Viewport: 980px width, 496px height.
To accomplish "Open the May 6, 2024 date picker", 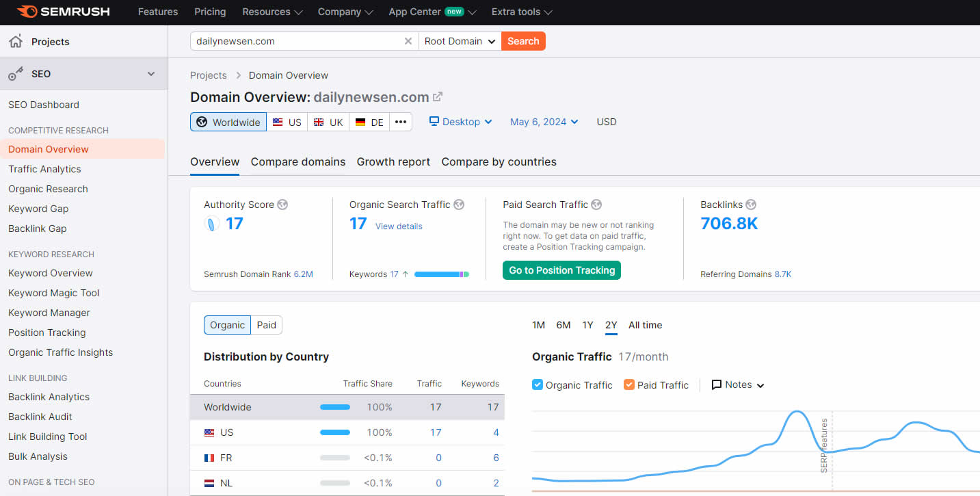I will [x=544, y=122].
